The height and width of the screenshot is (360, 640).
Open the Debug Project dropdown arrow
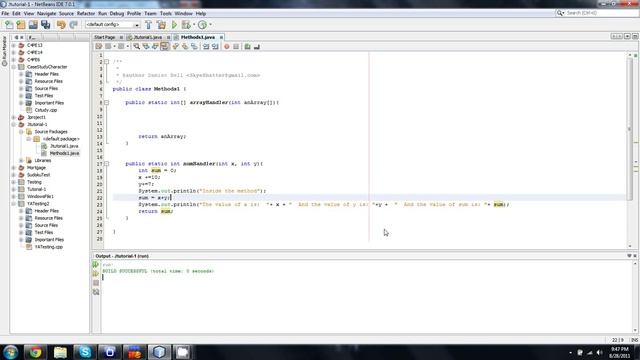[194, 25]
